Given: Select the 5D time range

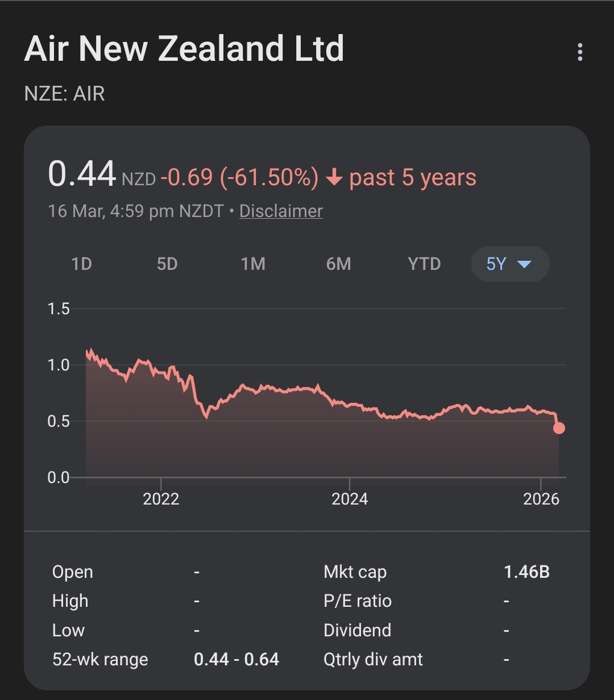Looking at the screenshot, I should (167, 264).
